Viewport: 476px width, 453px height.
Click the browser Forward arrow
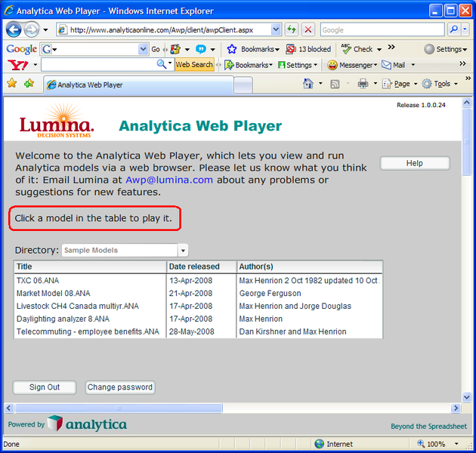coord(31,29)
